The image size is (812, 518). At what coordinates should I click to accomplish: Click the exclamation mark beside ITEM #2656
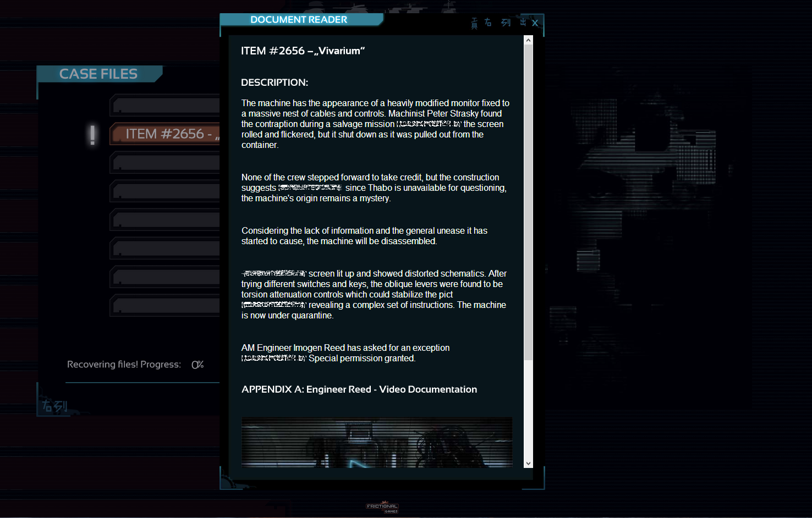pos(92,135)
